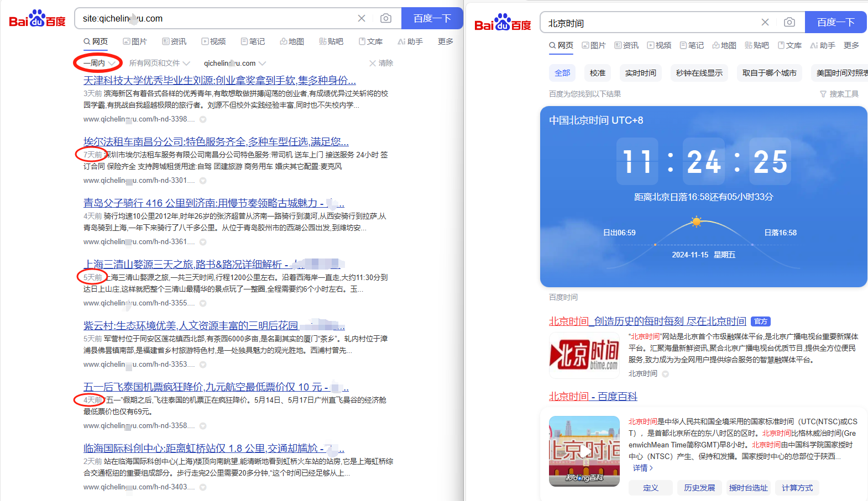Clear the 北京时间 search box text
The height and width of the screenshot is (501, 868).
pos(765,22)
